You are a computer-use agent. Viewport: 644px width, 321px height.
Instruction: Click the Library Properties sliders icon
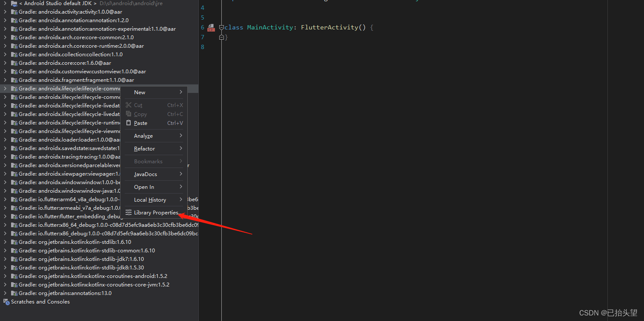tap(129, 212)
